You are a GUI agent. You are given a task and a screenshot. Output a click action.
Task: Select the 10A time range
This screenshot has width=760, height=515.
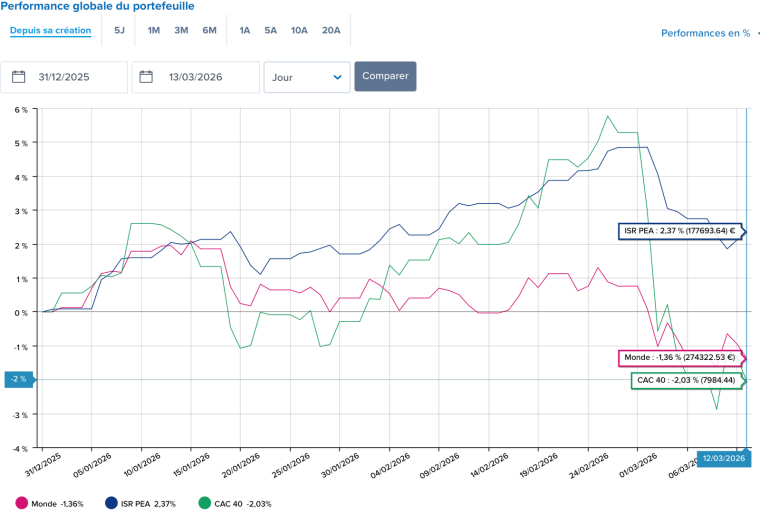tap(299, 30)
